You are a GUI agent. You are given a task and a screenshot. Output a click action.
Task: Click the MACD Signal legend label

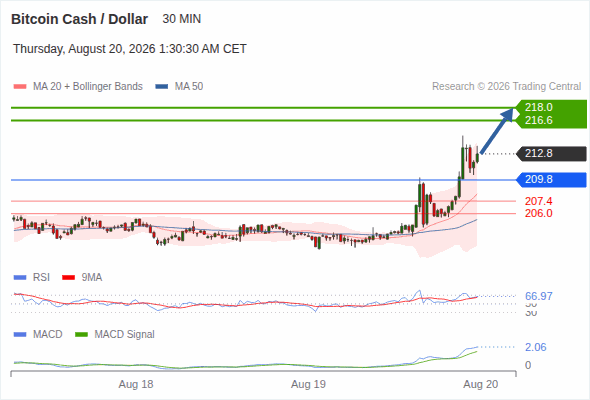tap(125, 335)
